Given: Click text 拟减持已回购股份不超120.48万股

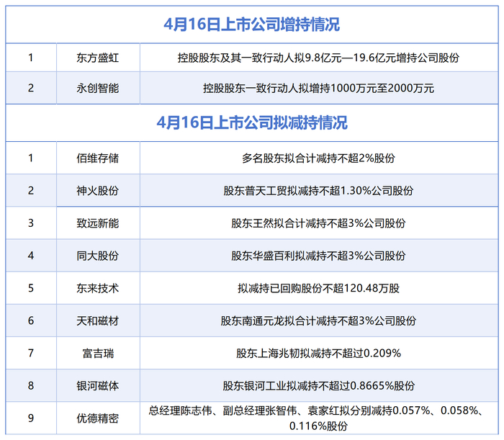Looking at the screenshot, I should [x=318, y=288].
